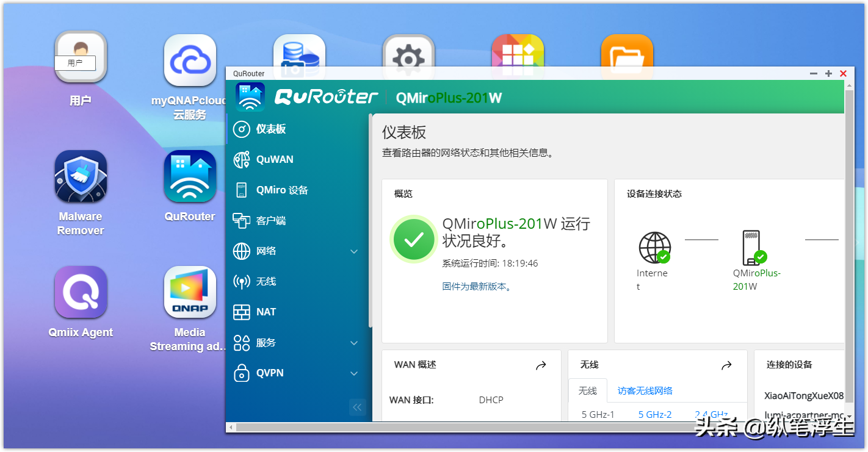Click the sidebar vertical scrollbar
Image resolution: width=868 pixels, height=452 pixels.
coord(371,220)
